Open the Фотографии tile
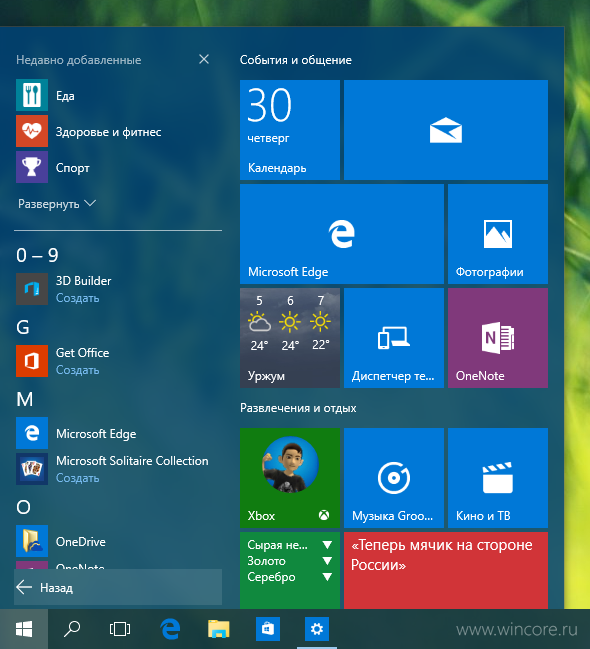This screenshot has height=649, width=590. click(498, 234)
